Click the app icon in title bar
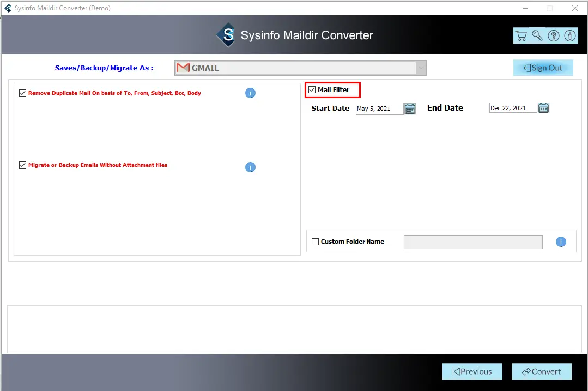588x391 pixels. (x=8, y=8)
